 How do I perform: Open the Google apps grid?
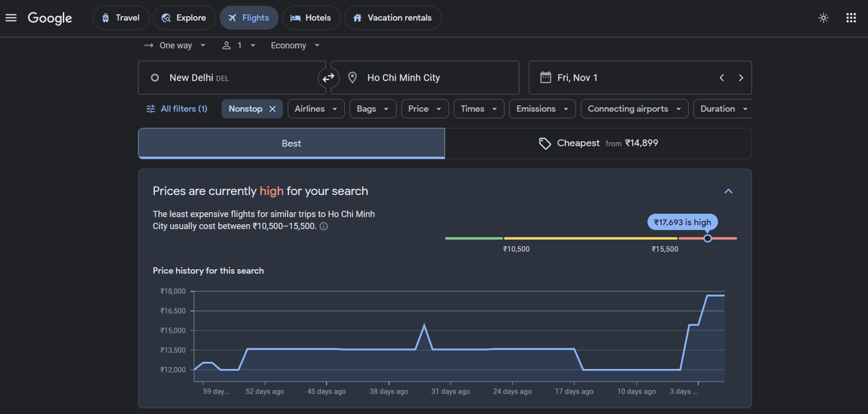pos(851,18)
